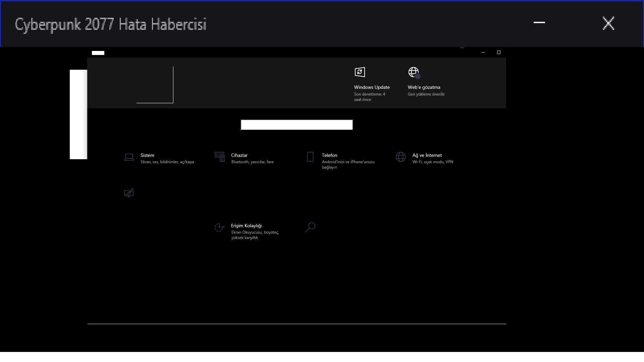This screenshot has height=362, width=644.
Task: Click the monitor with pen personalization icon
Action: coord(129,193)
